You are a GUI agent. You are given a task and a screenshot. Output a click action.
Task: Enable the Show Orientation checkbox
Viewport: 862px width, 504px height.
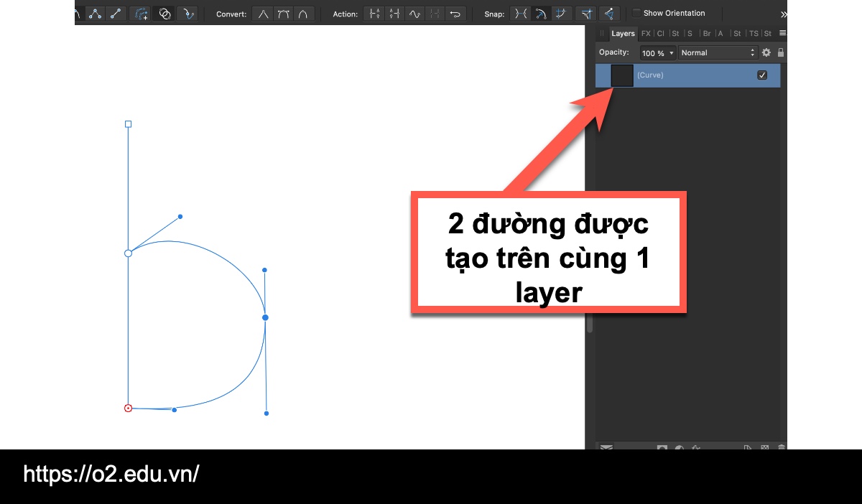point(636,13)
